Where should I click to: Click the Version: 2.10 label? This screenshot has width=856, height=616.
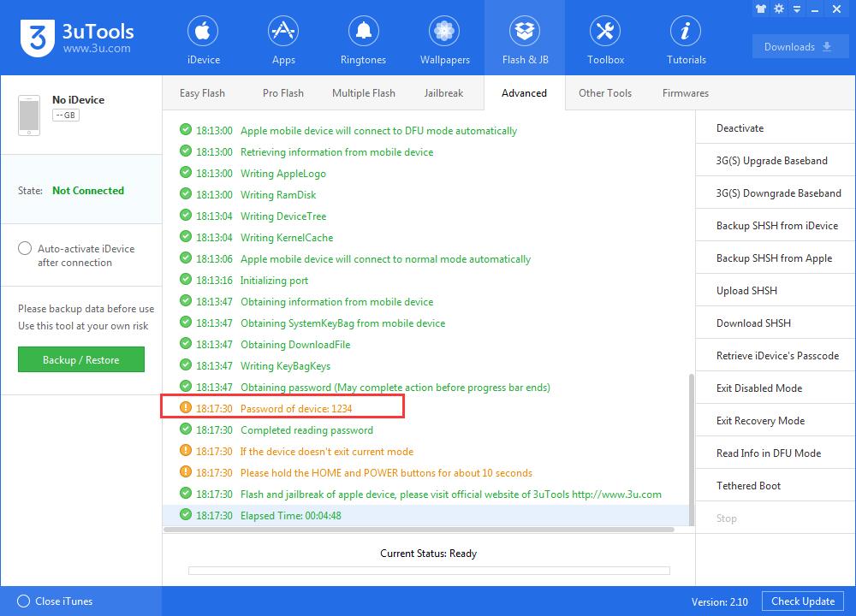point(720,601)
